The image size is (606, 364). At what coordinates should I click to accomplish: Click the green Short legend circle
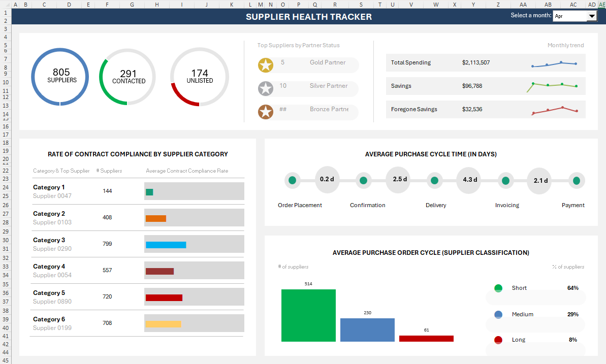498,288
